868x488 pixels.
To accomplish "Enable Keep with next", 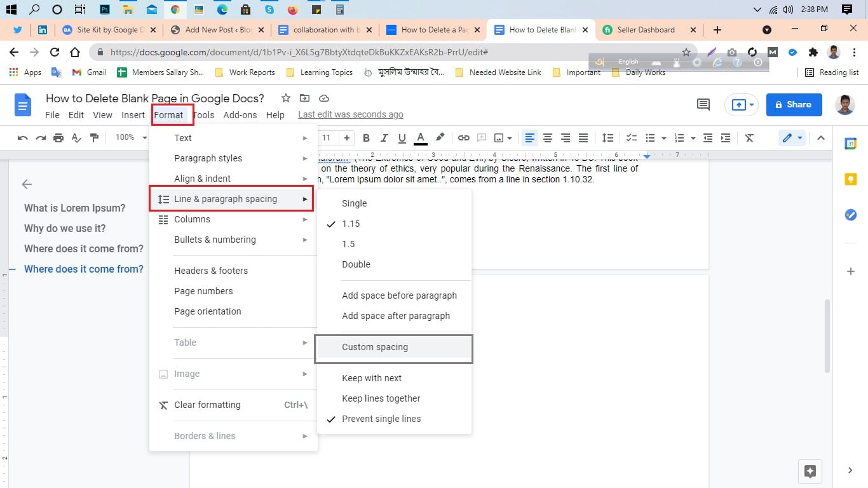I will (x=372, y=378).
